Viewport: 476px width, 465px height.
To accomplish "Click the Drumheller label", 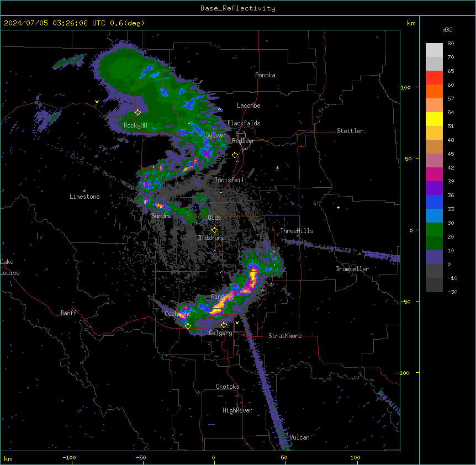I will click(352, 269).
